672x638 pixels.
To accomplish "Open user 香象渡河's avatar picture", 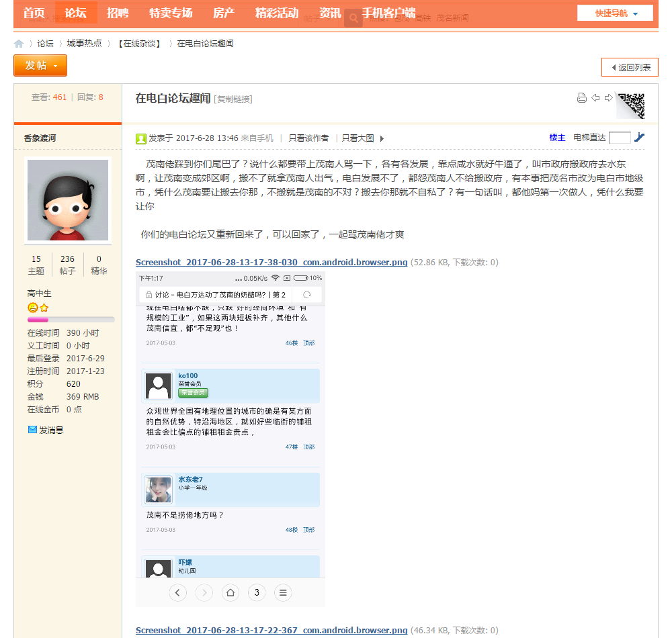I will click(x=68, y=200).
